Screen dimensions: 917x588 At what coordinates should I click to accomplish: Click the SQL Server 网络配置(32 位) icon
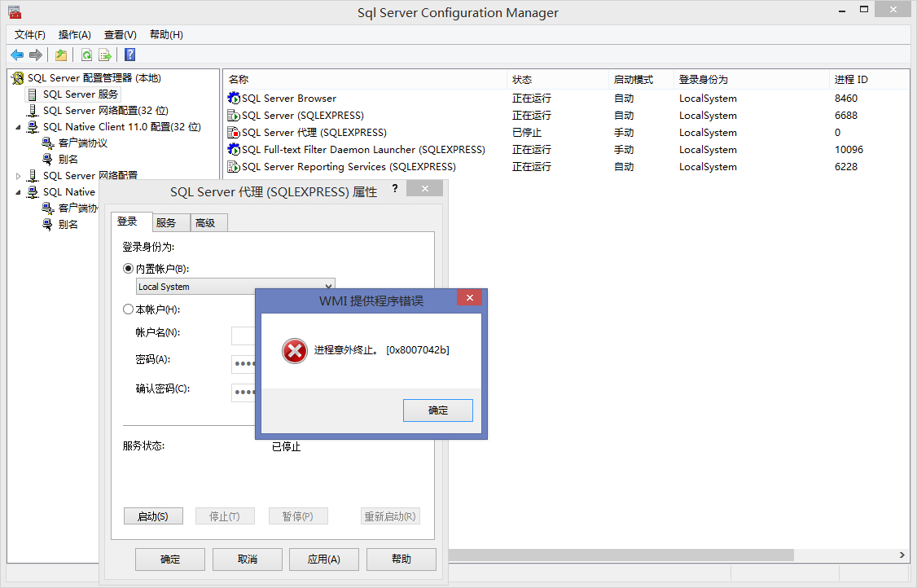pyautogui.click(x=33, y=111)
